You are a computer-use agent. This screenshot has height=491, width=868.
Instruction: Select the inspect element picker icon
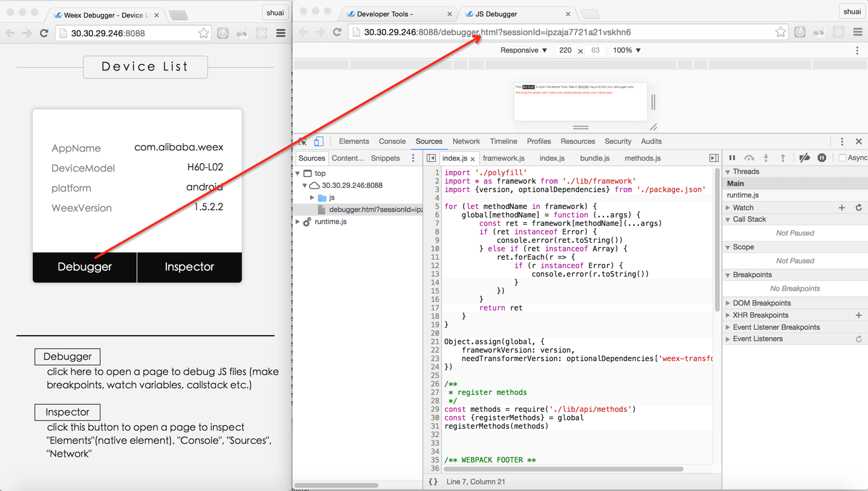(303, 141)
